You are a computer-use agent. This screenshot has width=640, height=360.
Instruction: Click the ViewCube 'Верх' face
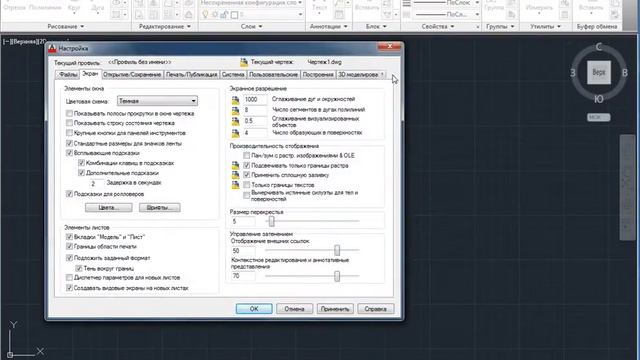pyautogui.click(x=599, y=72)
